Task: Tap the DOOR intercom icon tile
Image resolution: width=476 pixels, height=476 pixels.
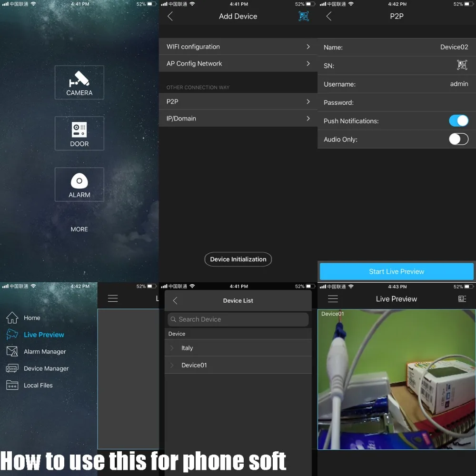Action: pos(79,133)
